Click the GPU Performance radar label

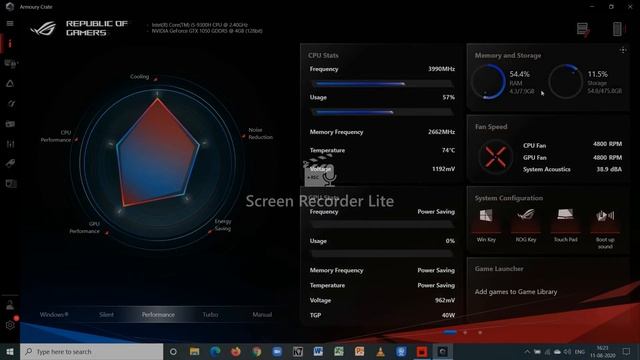coord(84,227)
